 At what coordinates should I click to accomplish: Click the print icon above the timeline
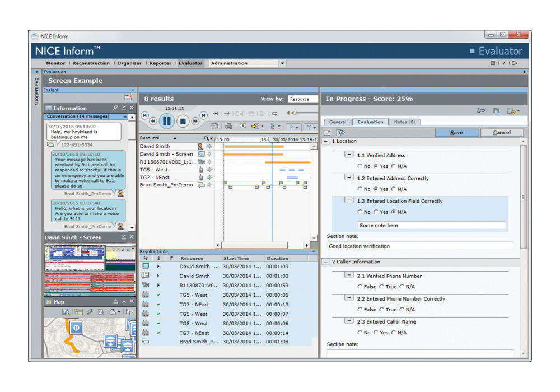pyautogui.click(x=230, y=128)
